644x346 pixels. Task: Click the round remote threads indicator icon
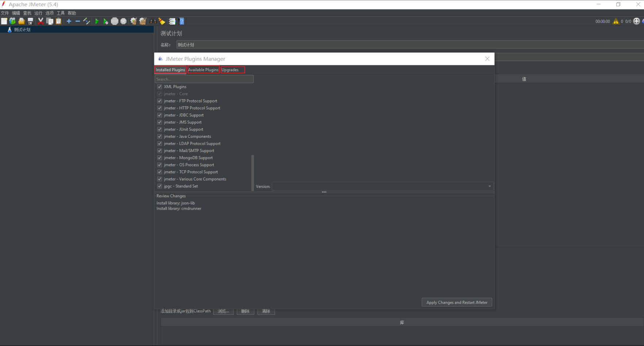click(637, 21)
